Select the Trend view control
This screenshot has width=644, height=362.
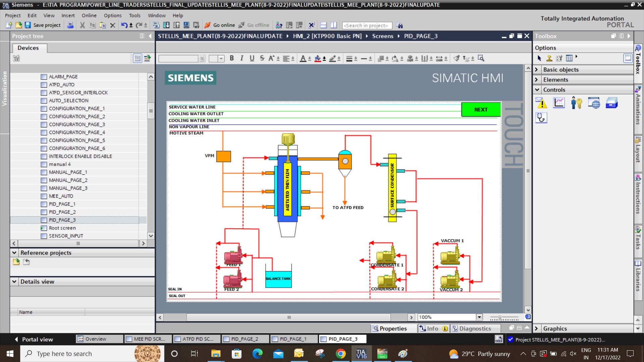point(559,103)
